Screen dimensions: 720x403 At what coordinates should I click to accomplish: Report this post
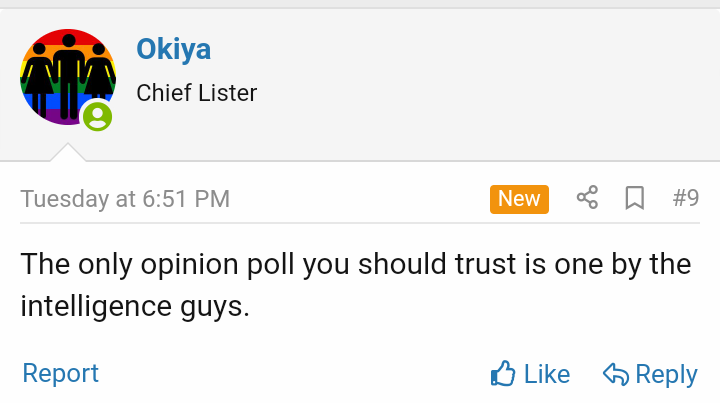[x=60, y=373]
